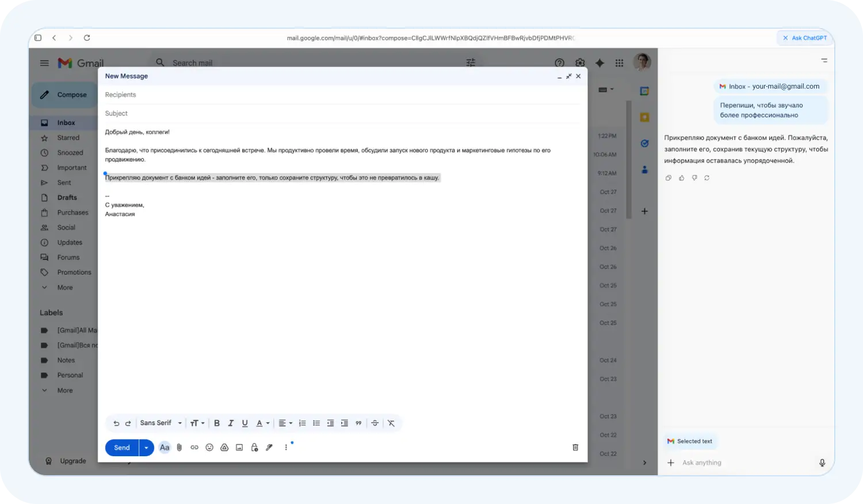Open the text color dropdown
Screen dimensions: 863x504
coord(262,423)
